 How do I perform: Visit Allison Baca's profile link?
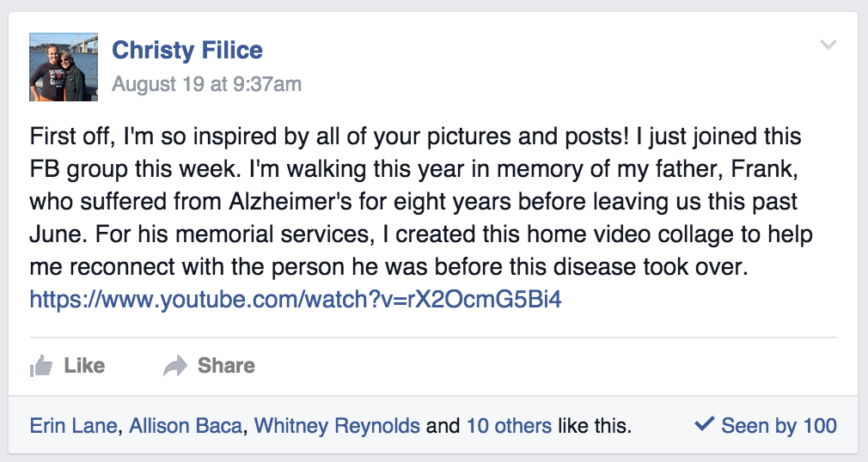pyautogui.click(x=185, y=425)
